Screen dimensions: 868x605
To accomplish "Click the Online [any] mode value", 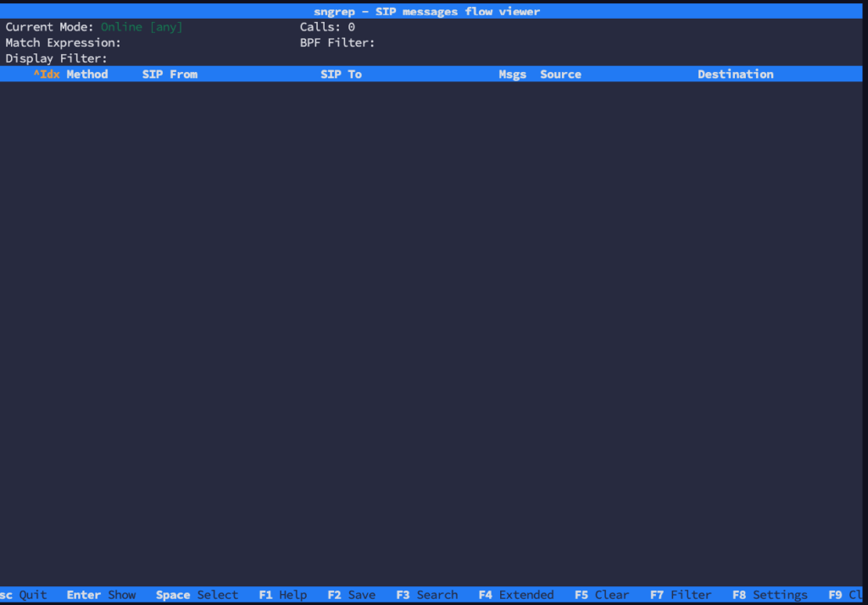I will pyautogui.click(x=142, y=27).
